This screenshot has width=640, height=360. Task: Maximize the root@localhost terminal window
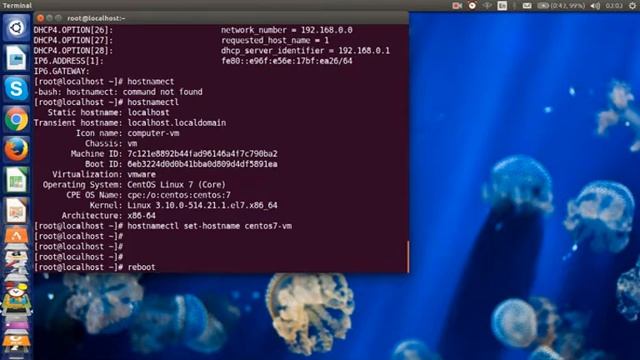click(x=58, y=18)
